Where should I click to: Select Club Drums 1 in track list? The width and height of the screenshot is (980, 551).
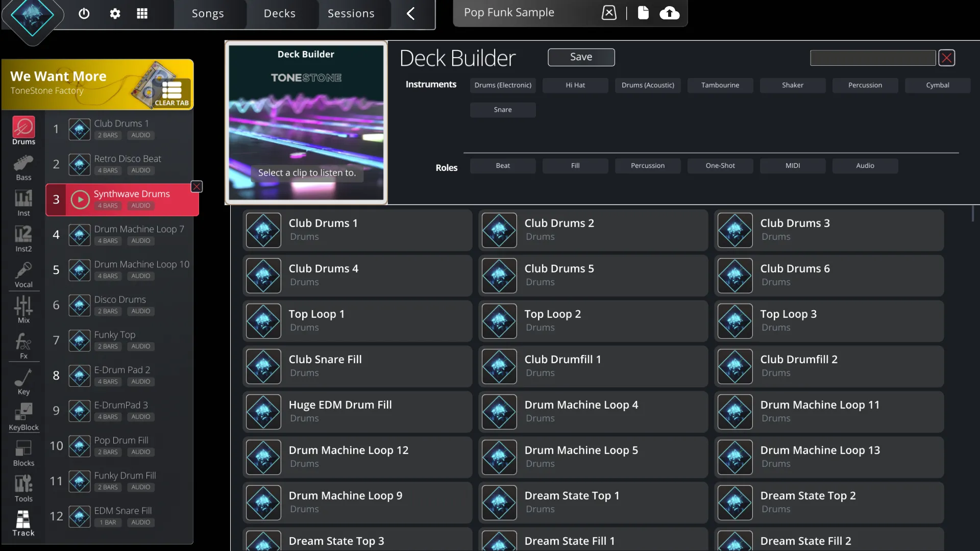[119, 129]
